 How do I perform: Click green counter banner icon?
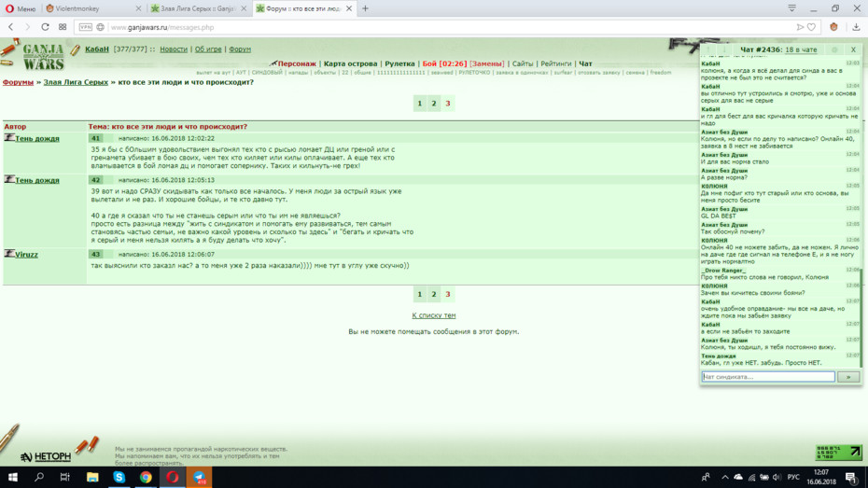coord(839,453)
